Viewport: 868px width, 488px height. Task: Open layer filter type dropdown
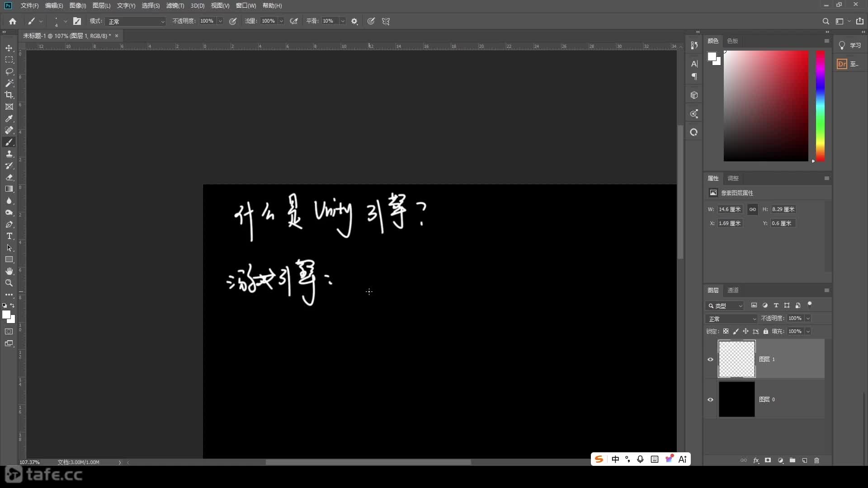[725, 306]
